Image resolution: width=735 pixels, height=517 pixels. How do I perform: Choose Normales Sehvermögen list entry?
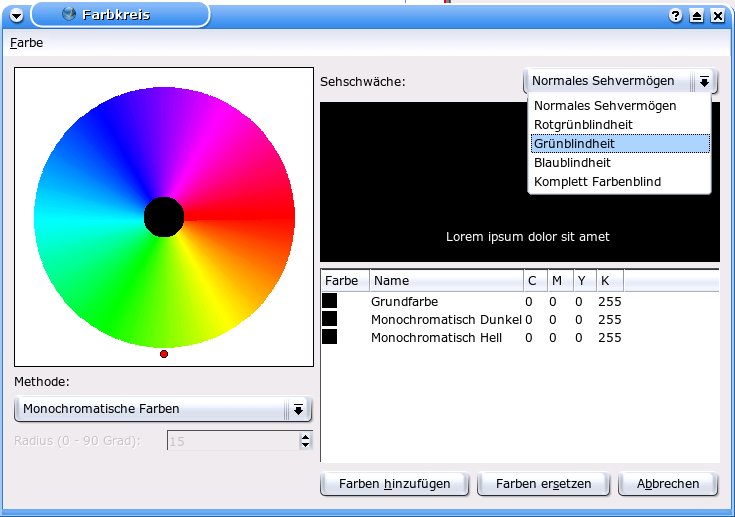click(x=605, y=106)
